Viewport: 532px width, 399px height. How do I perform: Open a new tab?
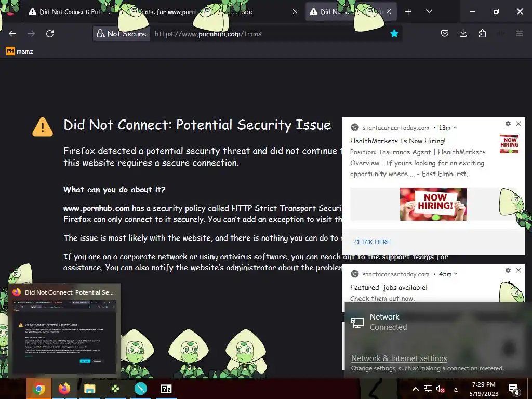408,12
